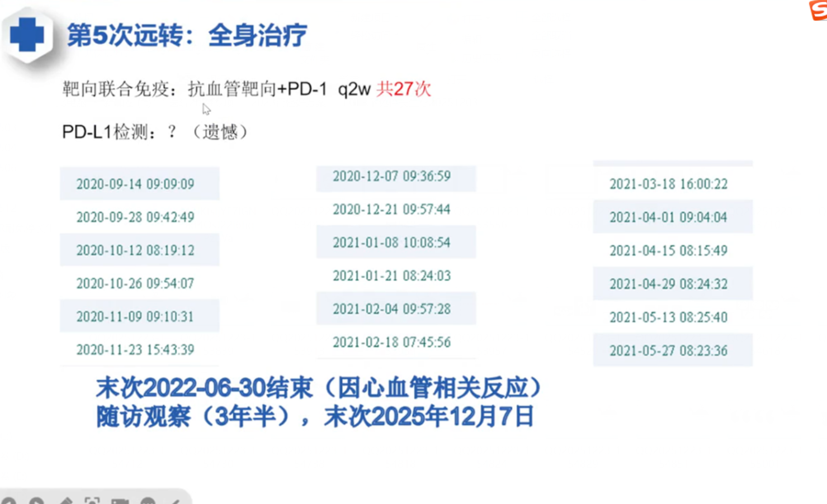Advance to next slide using toolbar arrow
Image resolution: width=827 pixels, height=504 pixels.
click(x=36, y=501)
